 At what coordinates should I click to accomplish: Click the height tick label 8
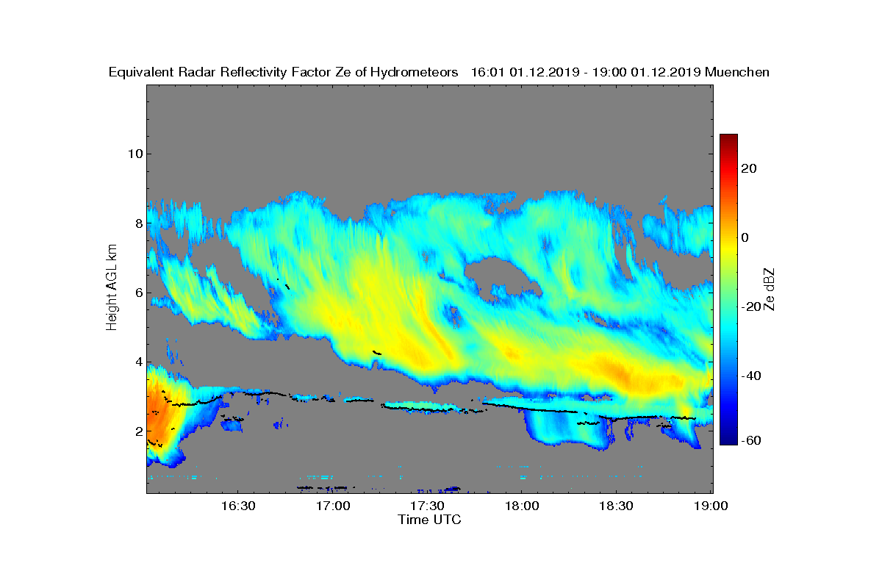[x=138, y=223]
